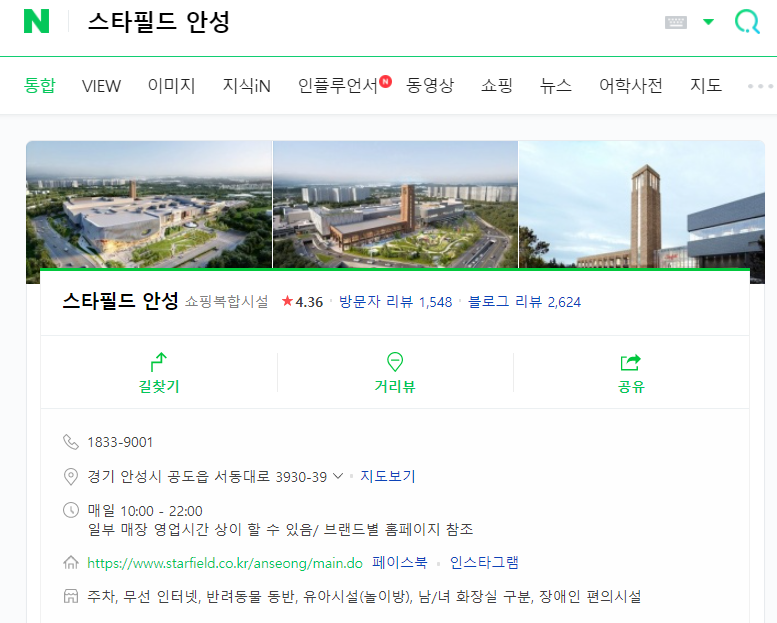
Task: Click the location pin icon by address
Action: pos(71,476)
